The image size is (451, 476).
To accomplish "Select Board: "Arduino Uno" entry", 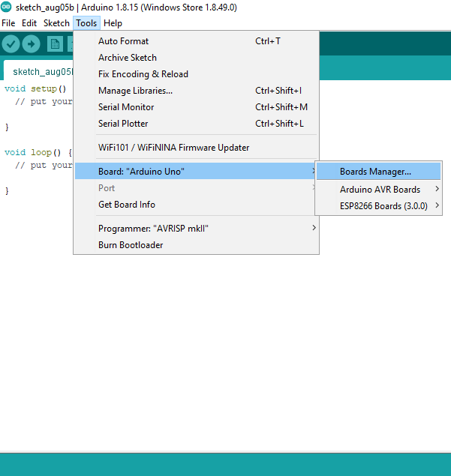I will click(x=196, y=171).
